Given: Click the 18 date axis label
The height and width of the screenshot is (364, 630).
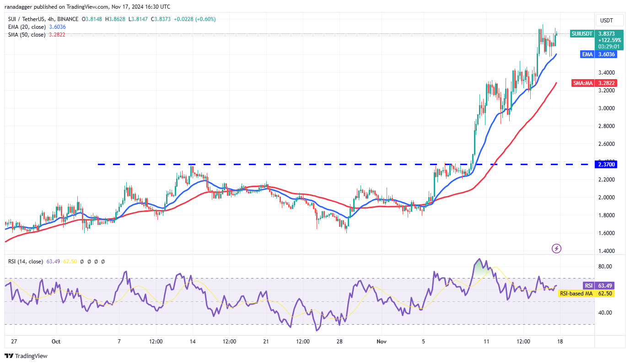Looking at the screenshot, I should [560, 342].
